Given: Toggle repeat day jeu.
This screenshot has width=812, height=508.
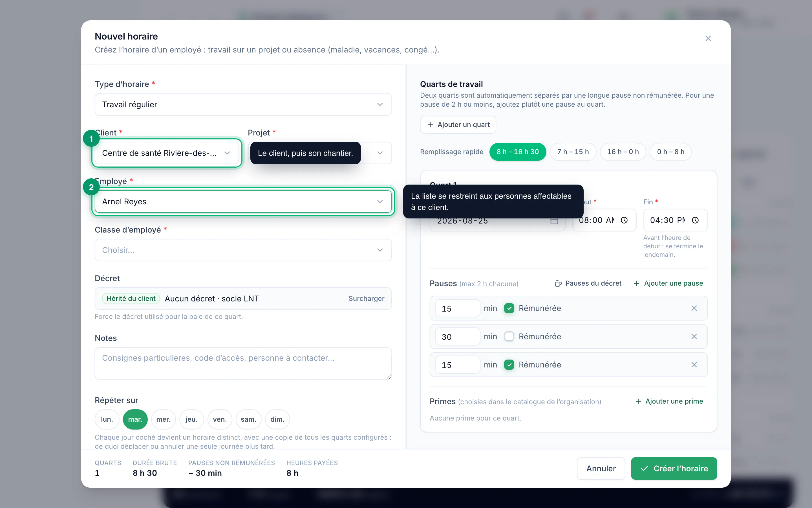Looking at the screenshot, I should [192, 419].
